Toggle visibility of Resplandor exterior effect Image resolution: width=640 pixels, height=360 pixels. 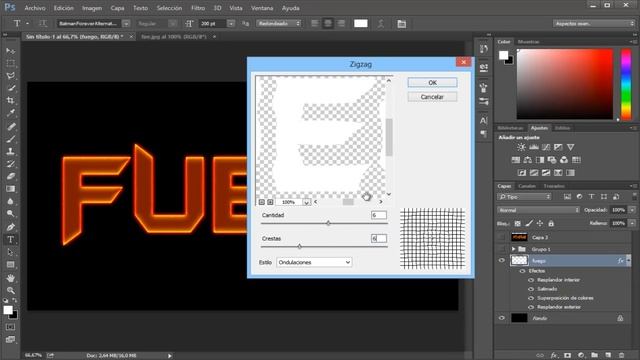(x=531, y=307)
